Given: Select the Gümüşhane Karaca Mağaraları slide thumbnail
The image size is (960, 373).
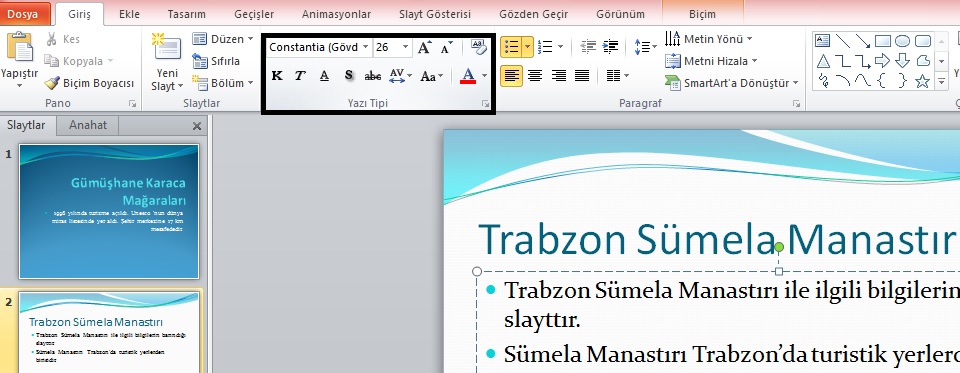Looking at the screenshot, I should (x=109, y=211).
